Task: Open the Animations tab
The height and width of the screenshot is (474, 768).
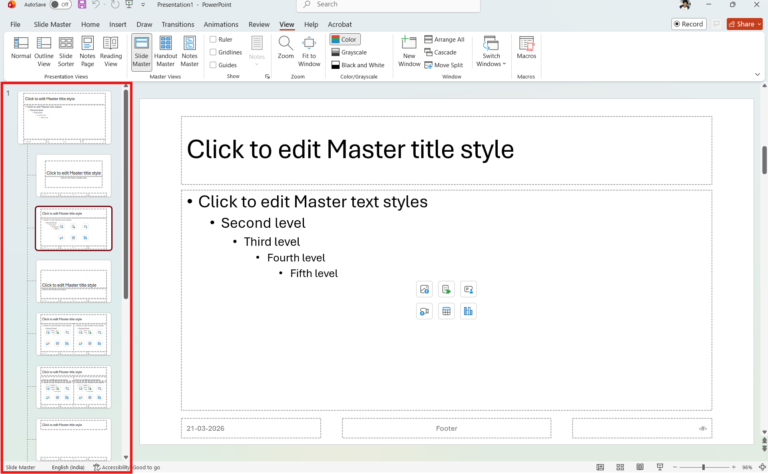Action: point(221,24)
